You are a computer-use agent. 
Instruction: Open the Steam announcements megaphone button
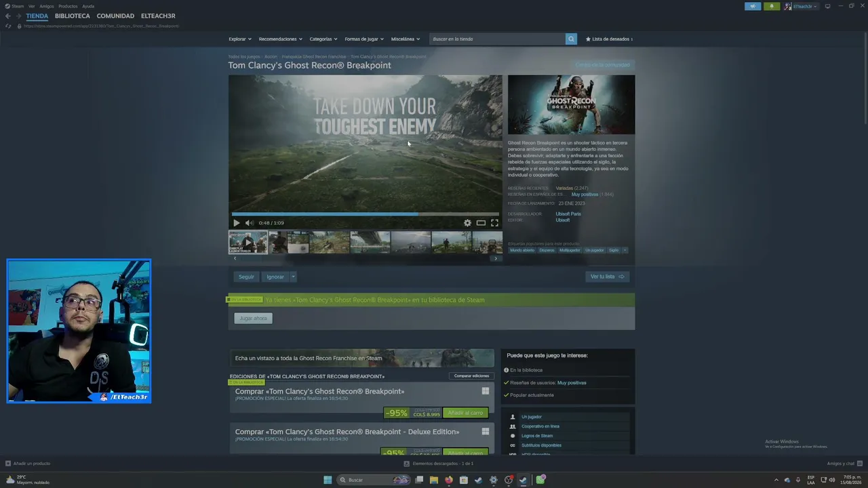[753, 6]
